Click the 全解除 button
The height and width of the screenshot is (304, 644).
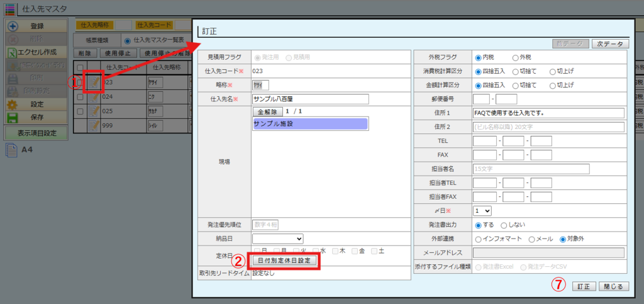pyautogui.click(x=267, y=111)
